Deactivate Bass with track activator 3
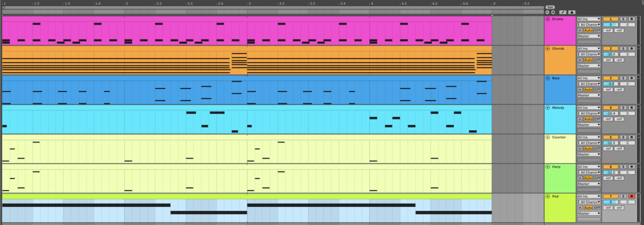This screenshot has height=225, width=644. [x=611, y=78]
